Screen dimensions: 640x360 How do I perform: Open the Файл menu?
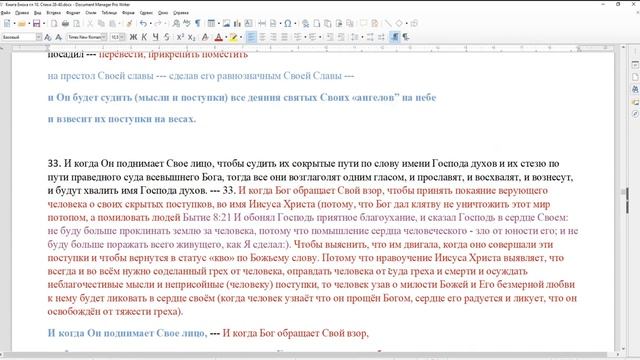pyautogui.click(x=5, y=13)
